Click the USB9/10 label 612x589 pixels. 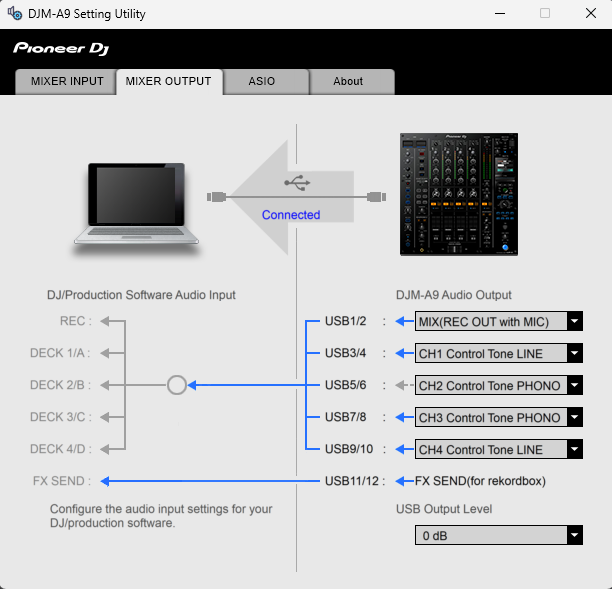coord(349,449)
